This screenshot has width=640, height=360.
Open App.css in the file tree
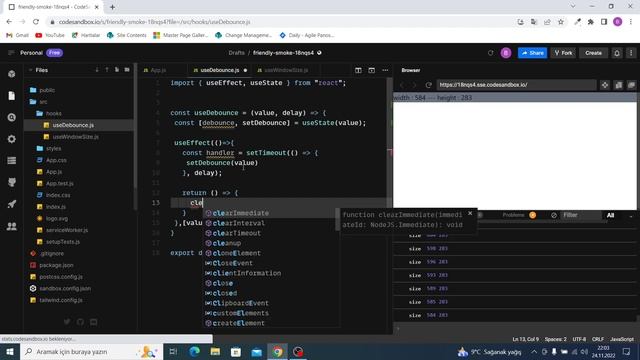pyautogui.click(x=56, y=160)
